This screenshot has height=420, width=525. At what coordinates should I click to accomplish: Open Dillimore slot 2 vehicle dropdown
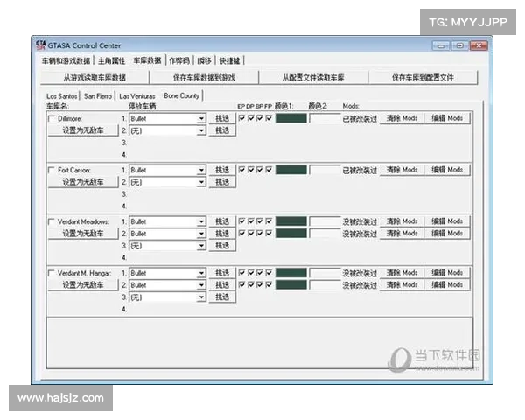pyautogui.click(x=201, y=130)
